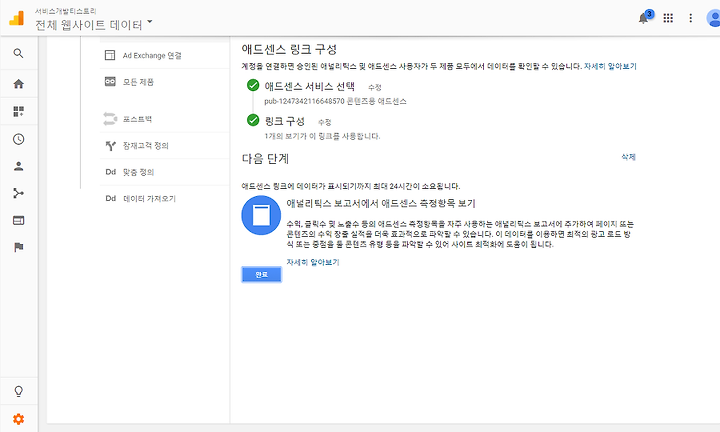The height and width of the screenshot is (432, 720).
Task: Open Real-time reports clock icon
Action: (x=18, y=139)
